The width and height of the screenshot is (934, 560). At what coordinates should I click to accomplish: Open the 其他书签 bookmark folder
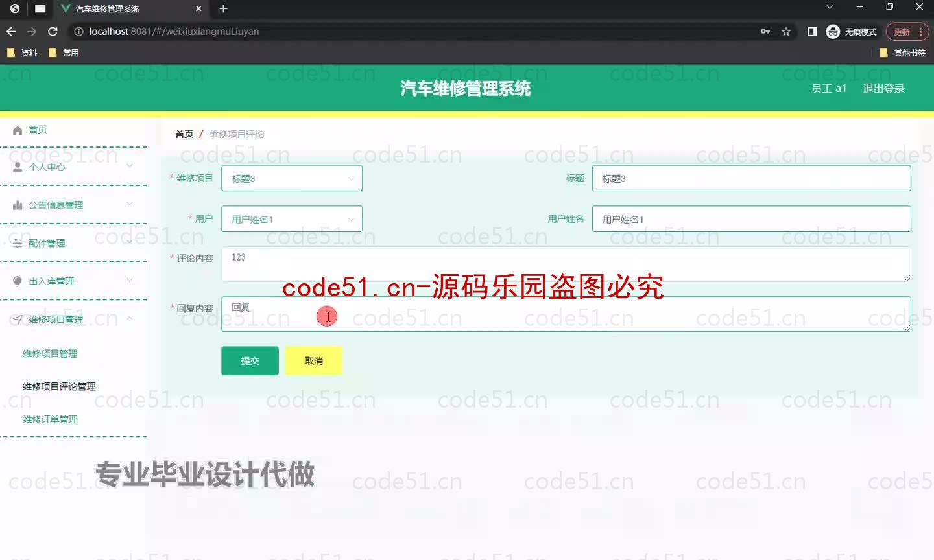[x=902, y=52]
